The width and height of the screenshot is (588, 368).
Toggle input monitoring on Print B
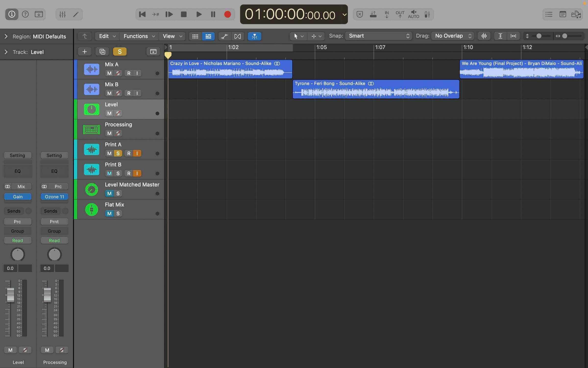point(137,173)
